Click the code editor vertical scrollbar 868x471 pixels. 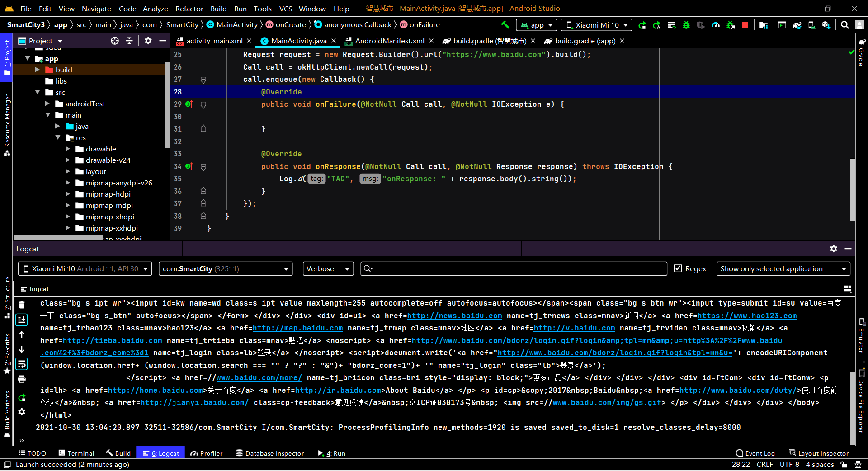853,190
